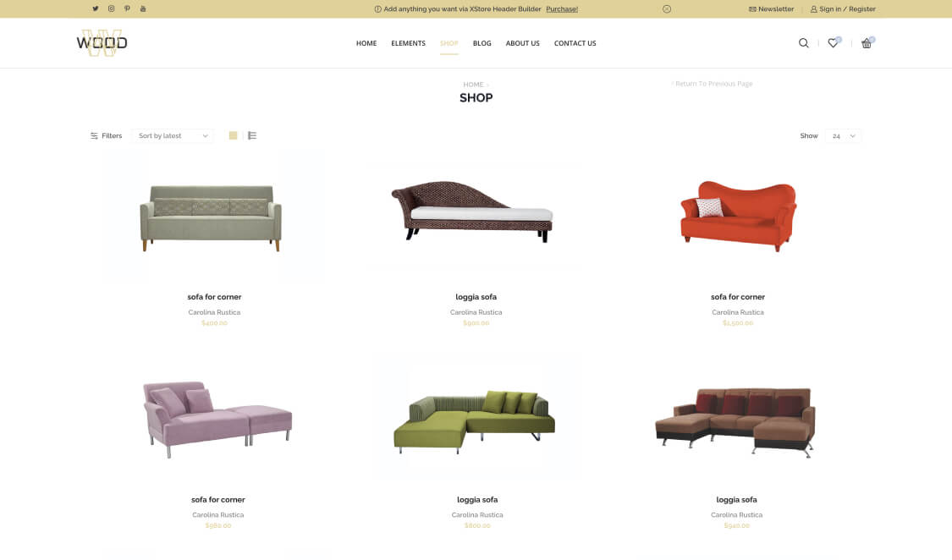
Task: Open the Elements menu
Action: pyautogui.click(x=408, y=43)
